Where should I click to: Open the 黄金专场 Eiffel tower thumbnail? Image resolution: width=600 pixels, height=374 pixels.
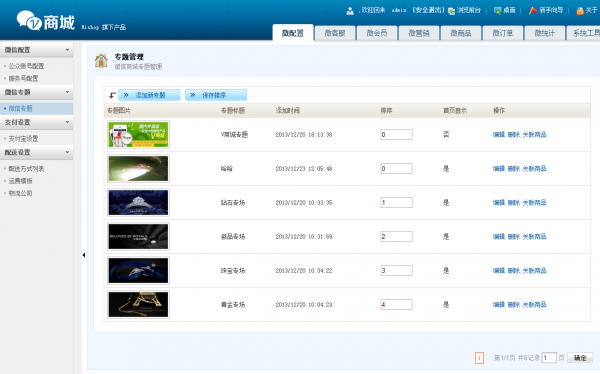139,305
